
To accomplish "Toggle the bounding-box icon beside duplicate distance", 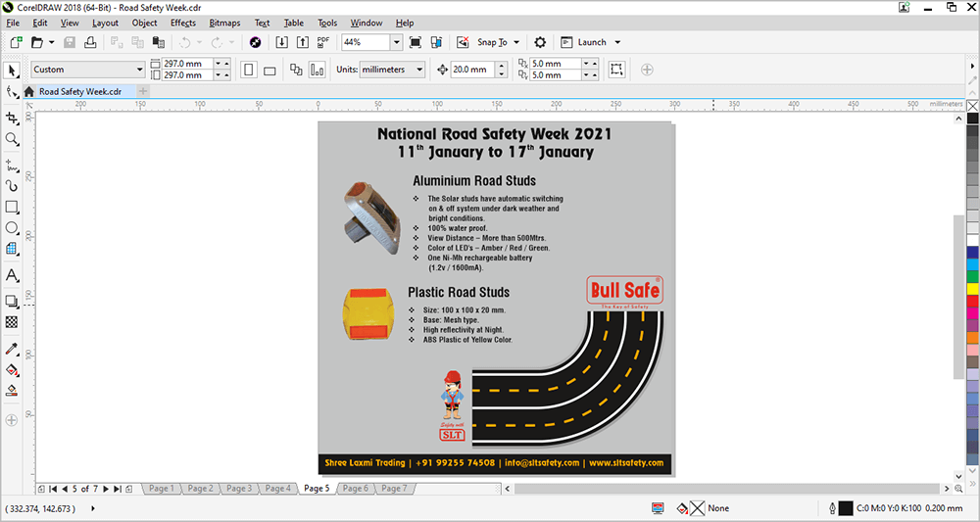I will [616, 70].
